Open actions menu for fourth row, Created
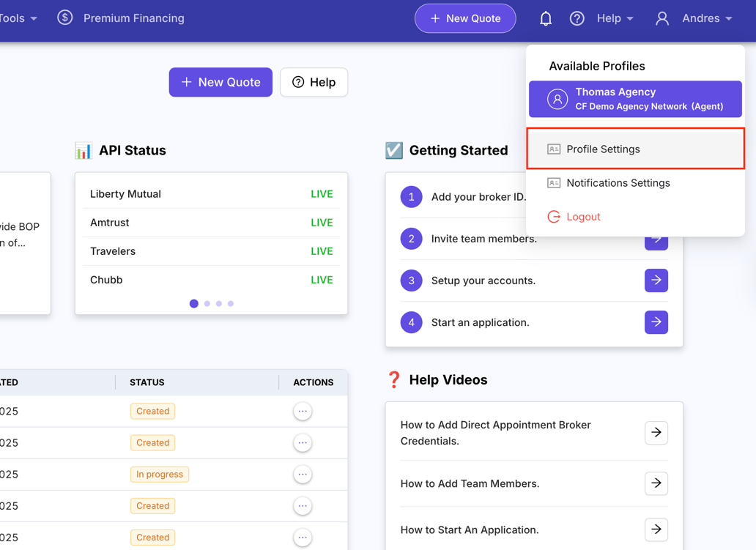756x550 pixels. tap(303, 505)
